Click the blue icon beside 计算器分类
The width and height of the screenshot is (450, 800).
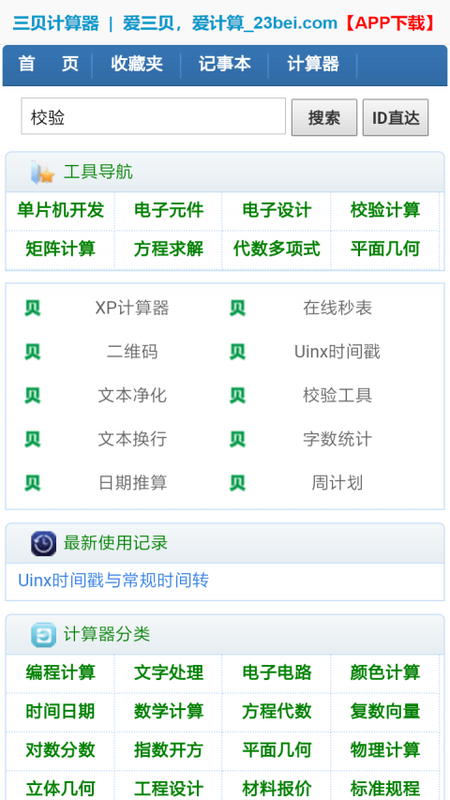coord(43,635)
